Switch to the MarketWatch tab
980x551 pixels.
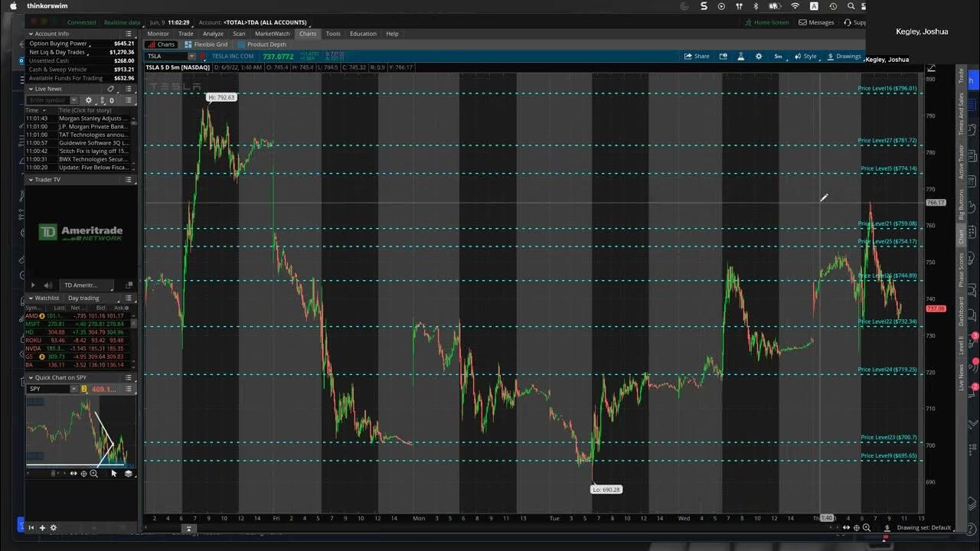coord(273,34)
